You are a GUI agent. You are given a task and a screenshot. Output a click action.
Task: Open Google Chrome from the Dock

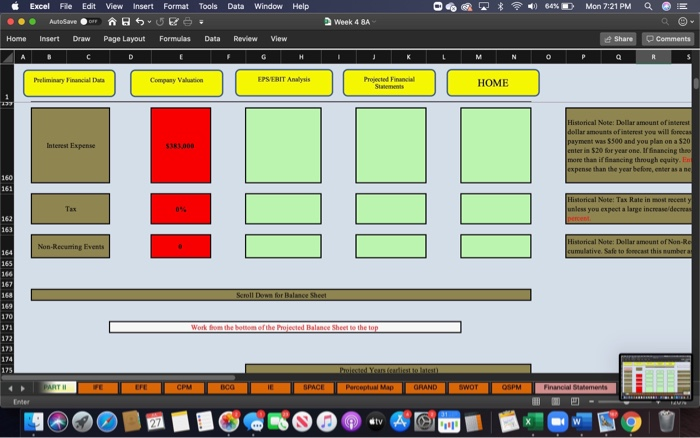click(x=631, y=422)
